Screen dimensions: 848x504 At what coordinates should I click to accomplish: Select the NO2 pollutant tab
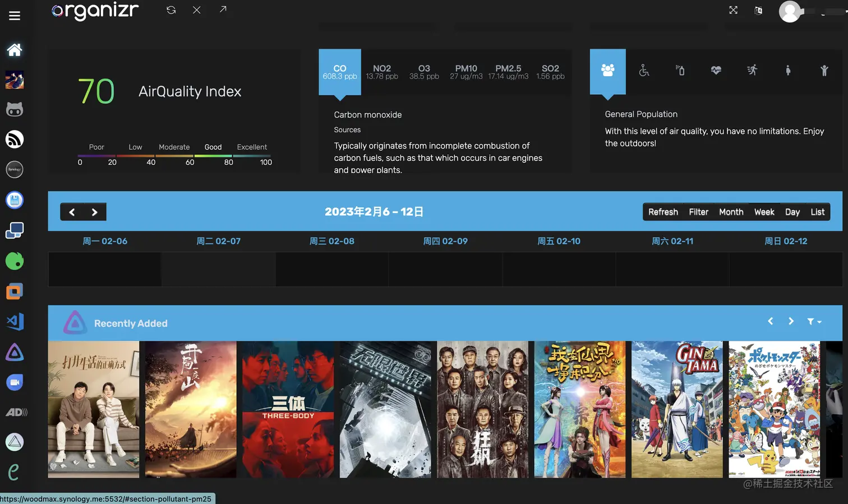pos(382,72)
